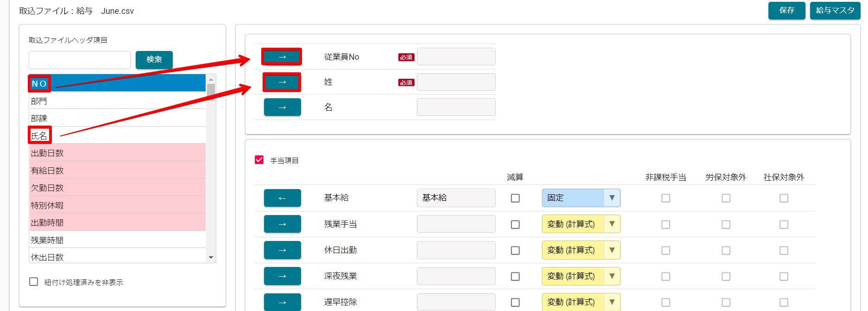Image resolution: width=868 pixels, height=311 pixels.
Task: Click the 基本給 mapping field
Action: click(x=456, y=198)
